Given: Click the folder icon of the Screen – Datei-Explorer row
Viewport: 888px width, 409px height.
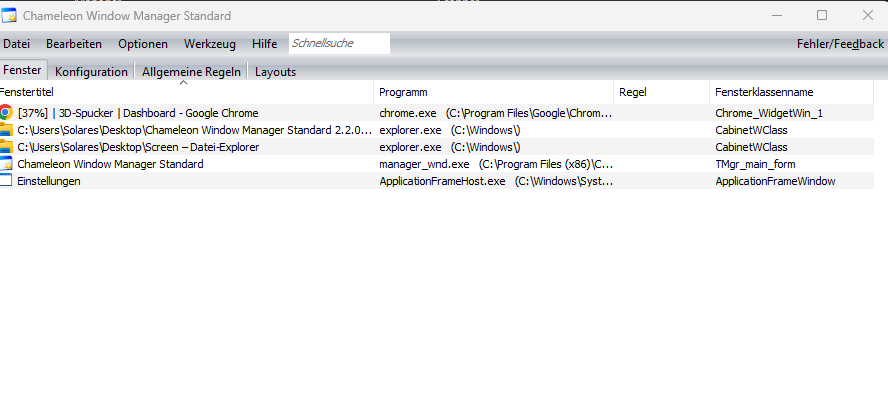Looking at the screenshot, I should pos(6,147).
